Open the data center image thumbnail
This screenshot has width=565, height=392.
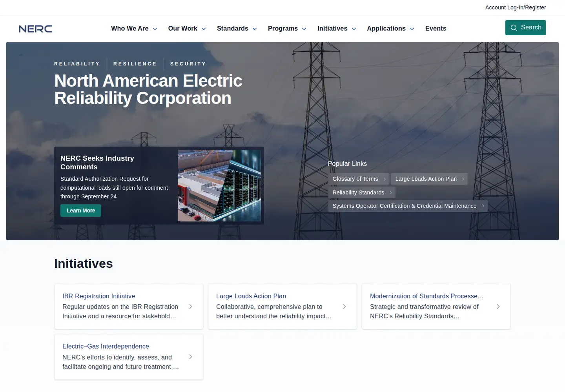coord(219,185)
